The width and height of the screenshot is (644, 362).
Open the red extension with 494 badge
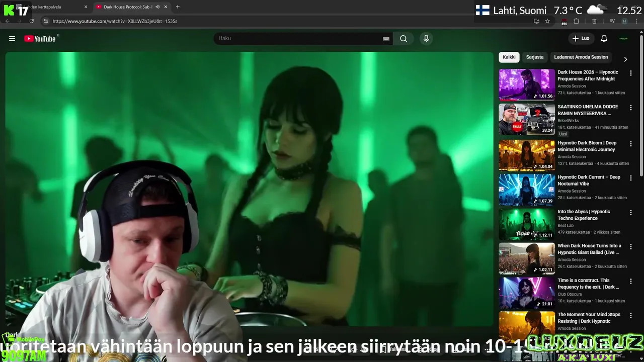[564, 22]
